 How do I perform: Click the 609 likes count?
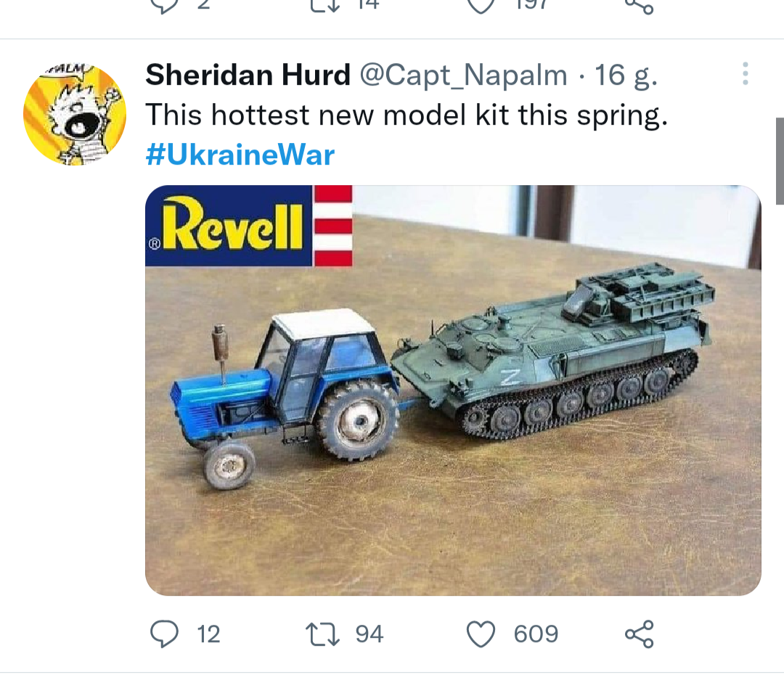point(536,634)
